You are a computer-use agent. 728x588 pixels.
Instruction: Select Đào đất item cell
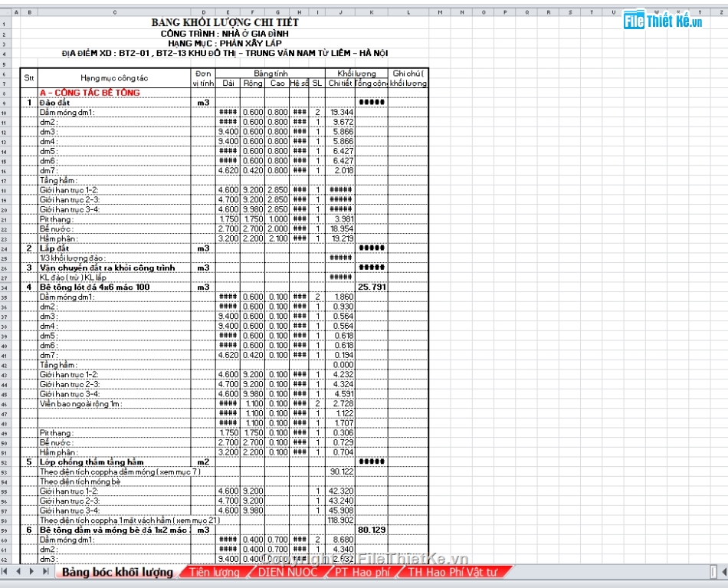pos(114,103)
